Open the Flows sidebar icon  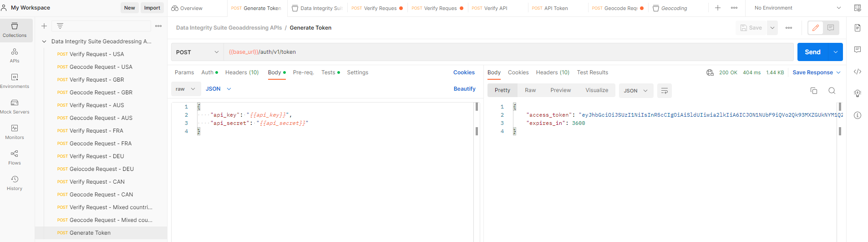coord(15,157)
